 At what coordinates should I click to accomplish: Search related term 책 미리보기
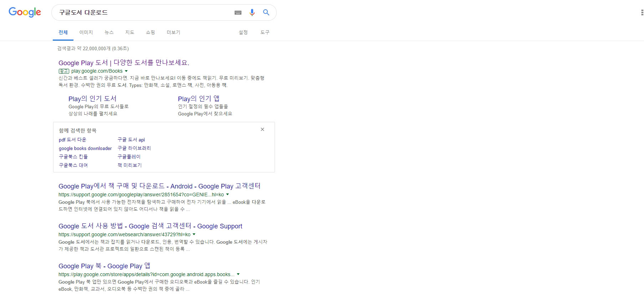(129, 165)
